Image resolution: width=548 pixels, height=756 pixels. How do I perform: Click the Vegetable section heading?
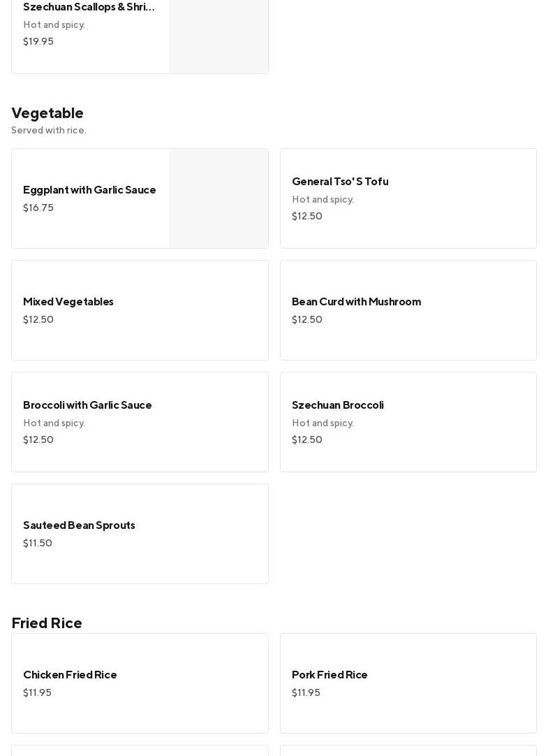coord(47,113)
